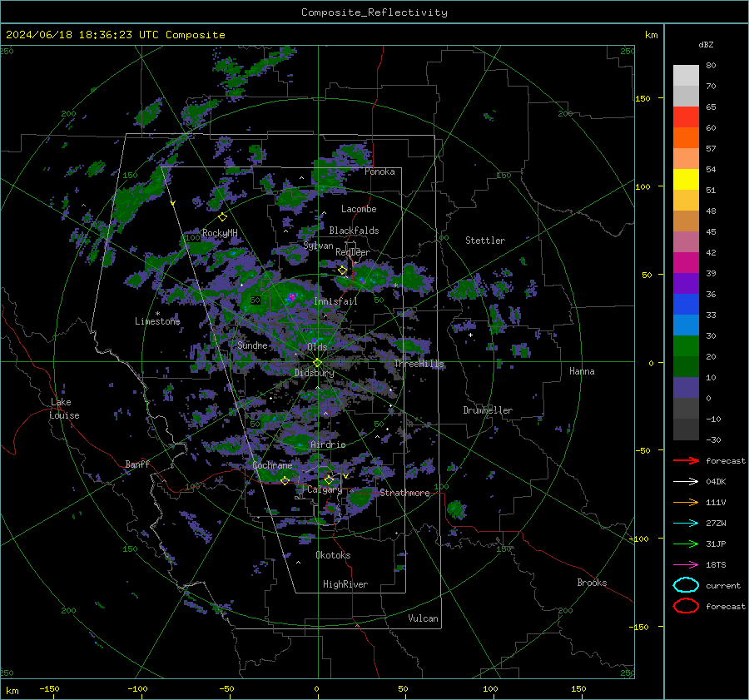
Task: Select the cyan 27ZW arrow icon
Action: pyautogui.click(x=686, y=524)
